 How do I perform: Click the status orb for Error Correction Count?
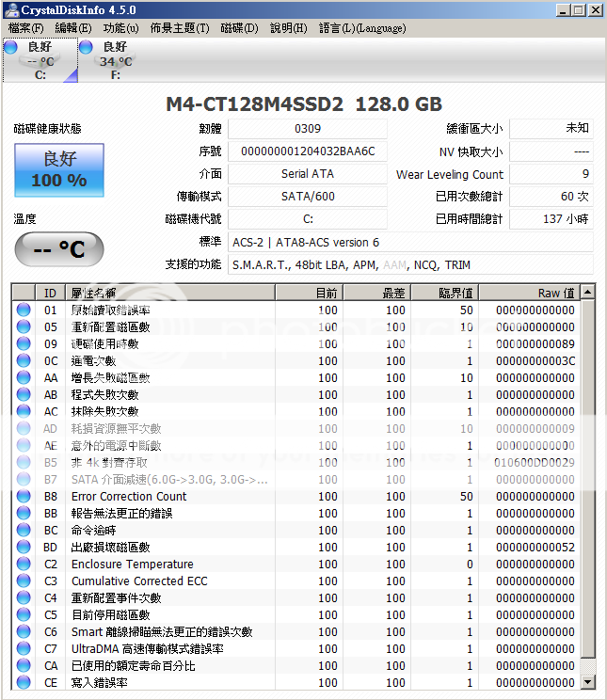coord(24,496)
